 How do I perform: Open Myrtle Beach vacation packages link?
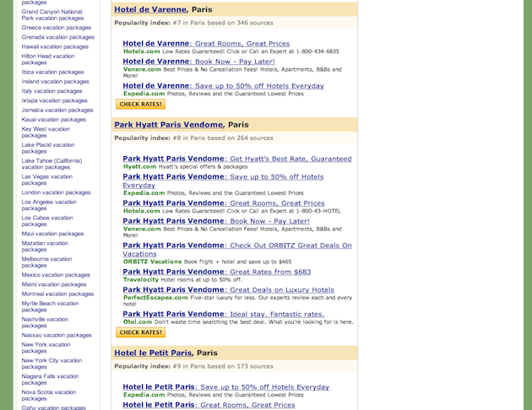pyautogui.click(x=50, y=306)
